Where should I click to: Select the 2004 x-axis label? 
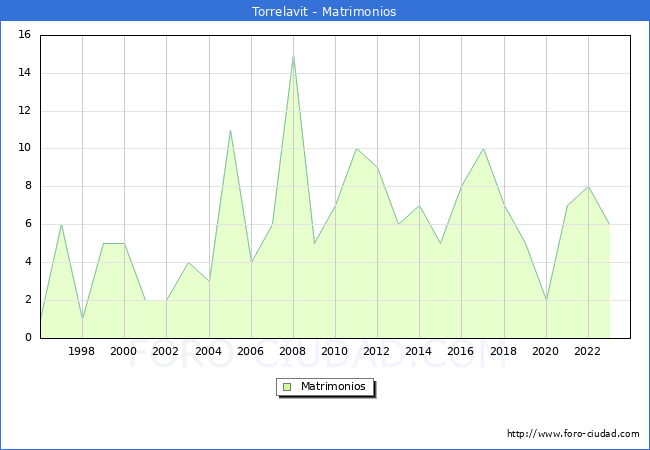[209, 351]
